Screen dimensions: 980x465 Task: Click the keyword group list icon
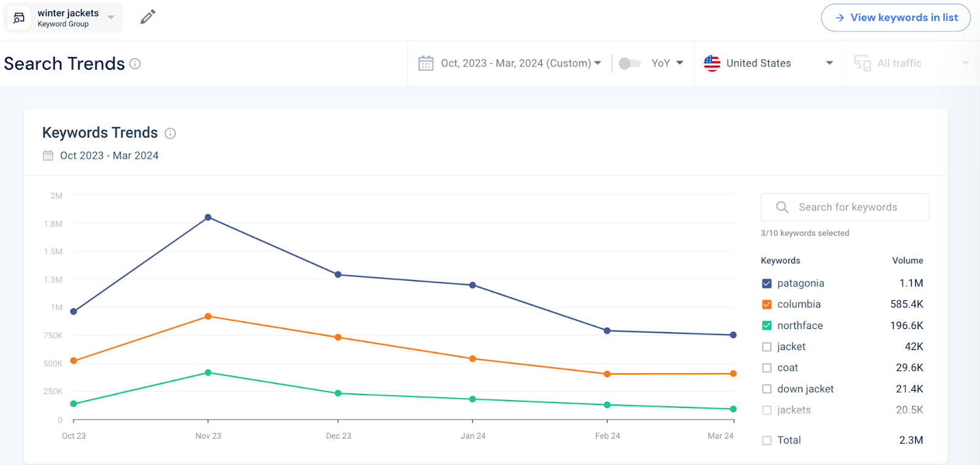pyautogui.click(x=19, y=18)
